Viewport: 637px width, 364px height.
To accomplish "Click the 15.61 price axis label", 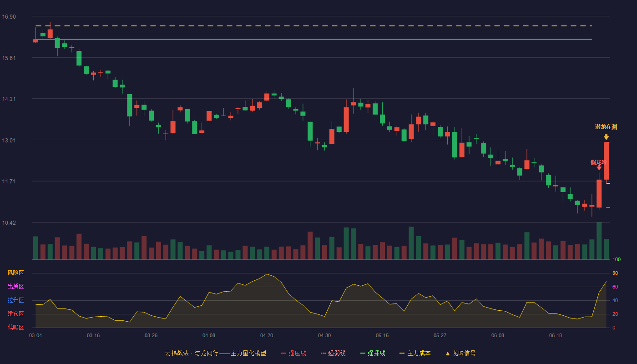I will (x=9, y=58).
